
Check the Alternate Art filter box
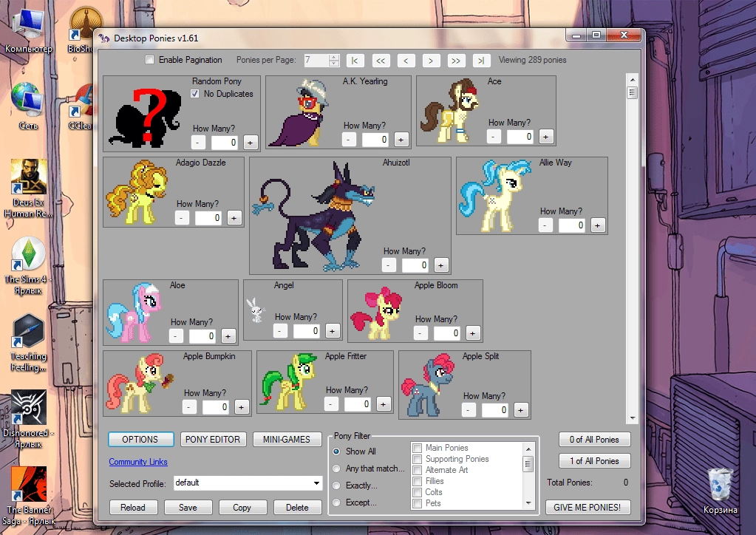418,470
